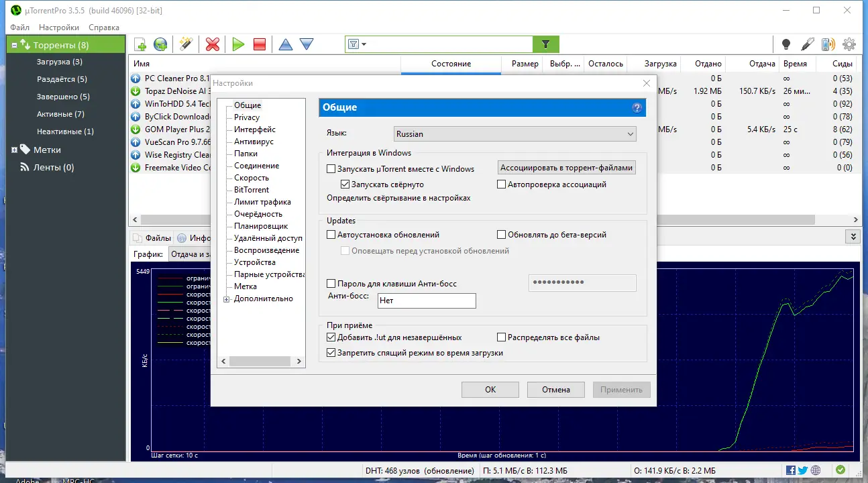Tick the Распределять все файлы checkbox
The image size is (868, 483).
[501, 337]
